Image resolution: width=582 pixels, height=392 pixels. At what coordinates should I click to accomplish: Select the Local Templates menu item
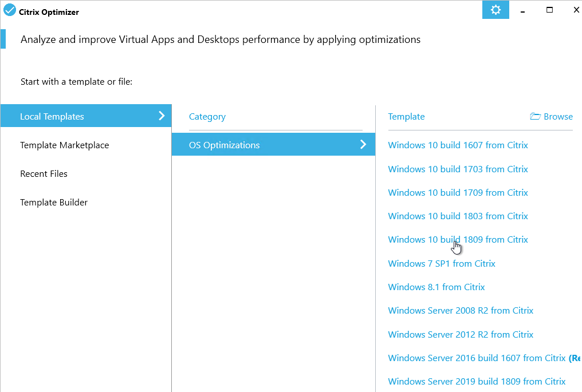pos(86,116)
